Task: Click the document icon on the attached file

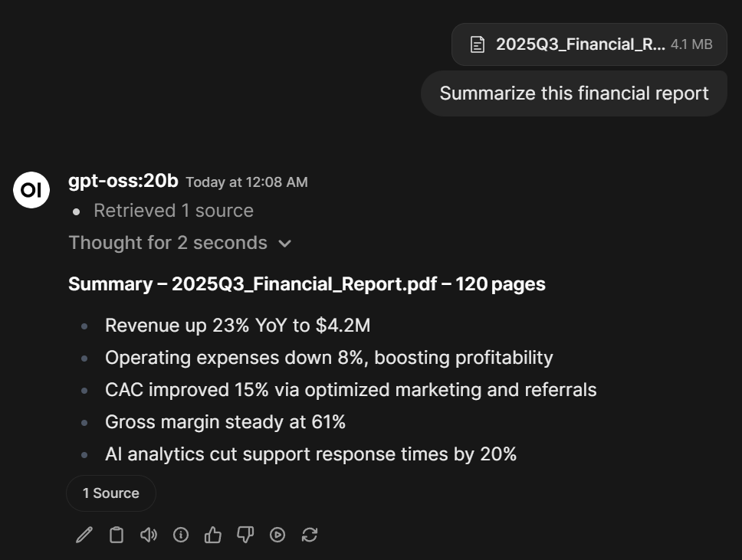Action: pyautogui.click(x=478, y=44)
